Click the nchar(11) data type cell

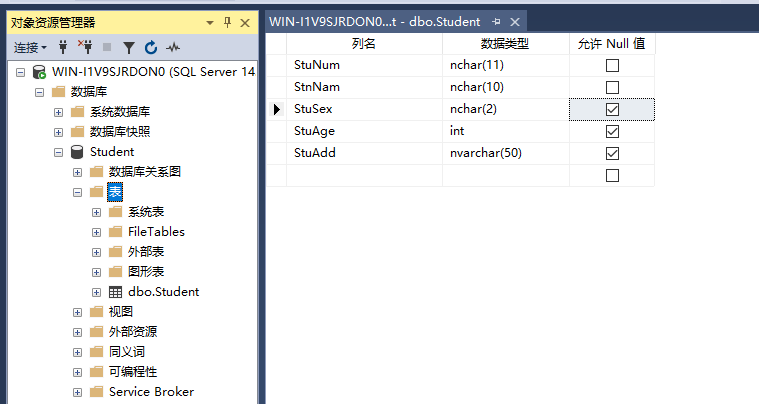coord(506,65)
